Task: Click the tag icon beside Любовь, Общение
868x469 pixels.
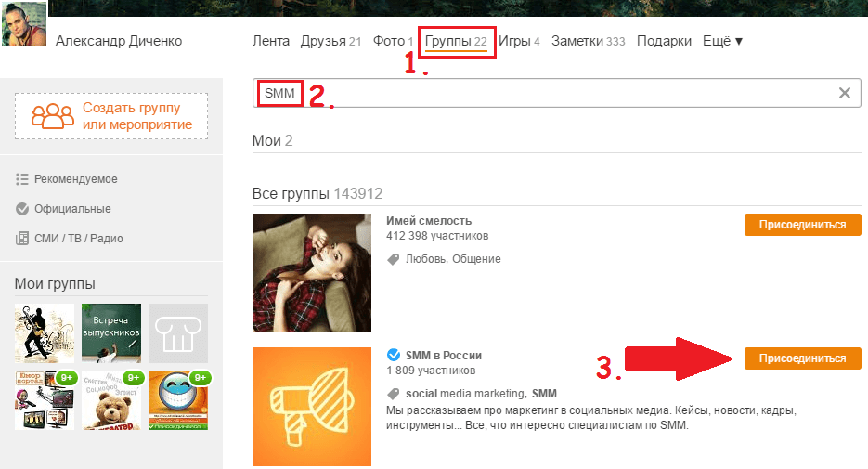Action: (x=393, y=259)
